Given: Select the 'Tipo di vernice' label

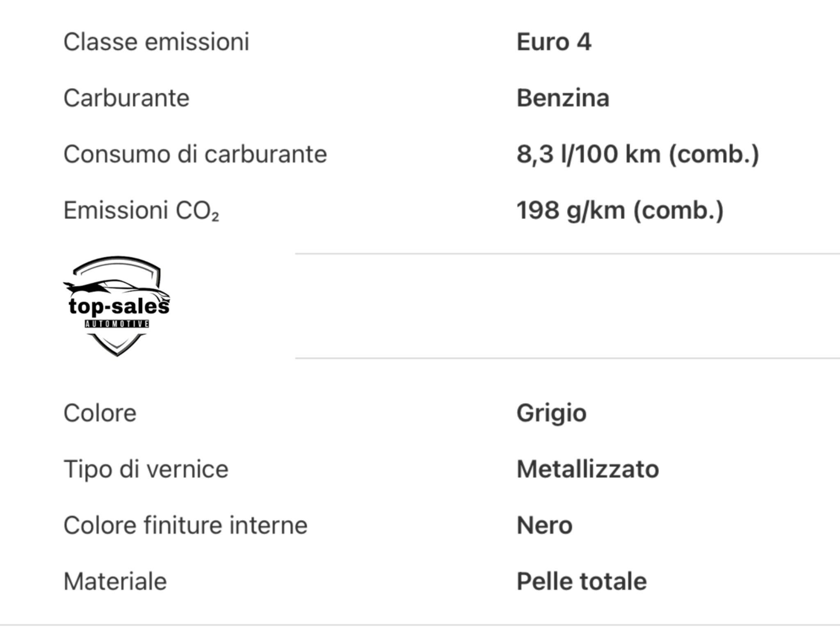Looking at the screenshot, I should point(146,469).
